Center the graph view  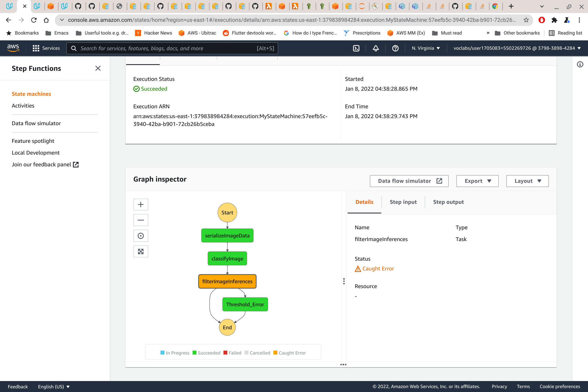140,236
